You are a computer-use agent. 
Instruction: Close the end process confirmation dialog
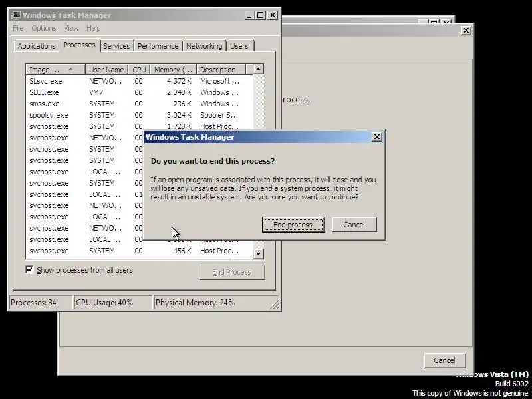[376, 137]
